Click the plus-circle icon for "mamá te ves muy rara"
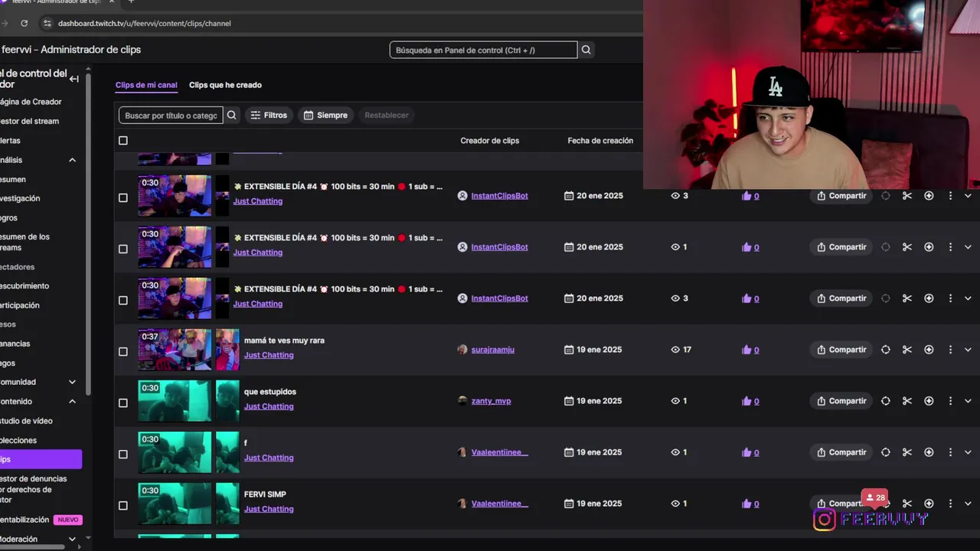The width and height of the screenshot is (980, 551). tap(929, 350)
